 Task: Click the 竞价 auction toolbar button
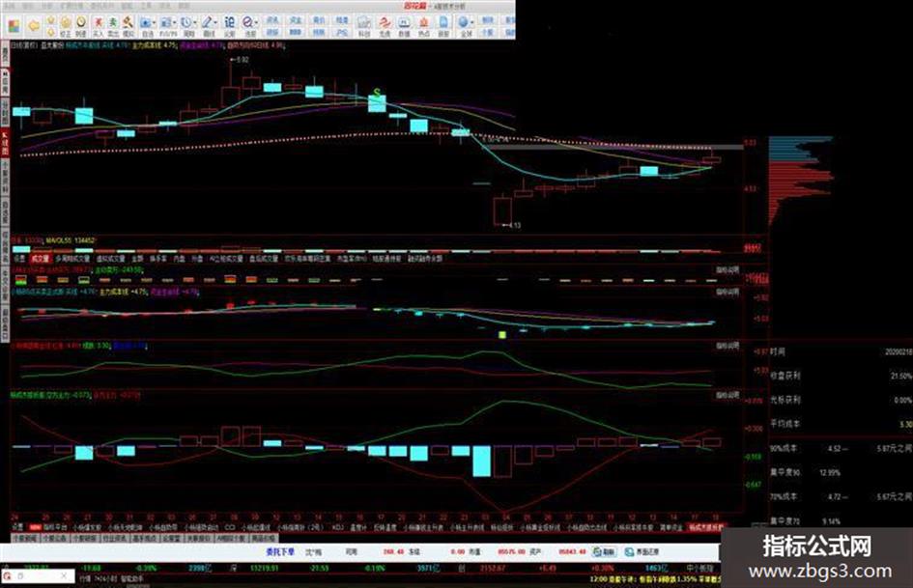[319, 20]
